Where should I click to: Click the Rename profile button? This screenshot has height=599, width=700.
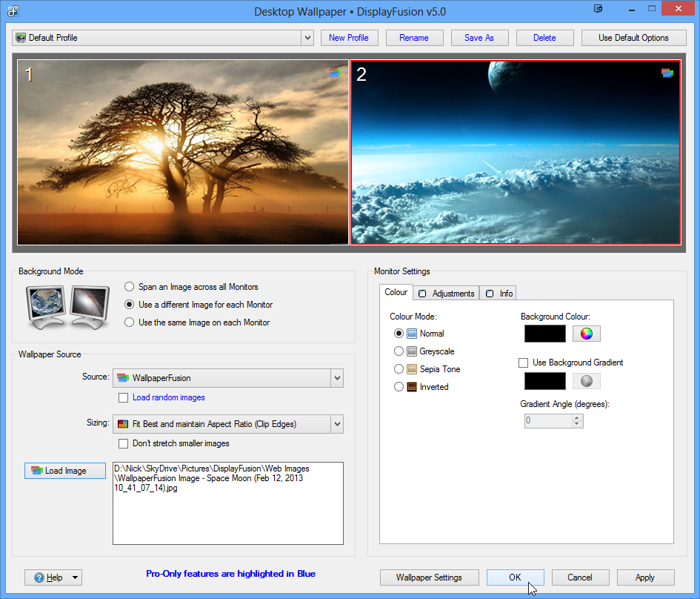point(414,38)
